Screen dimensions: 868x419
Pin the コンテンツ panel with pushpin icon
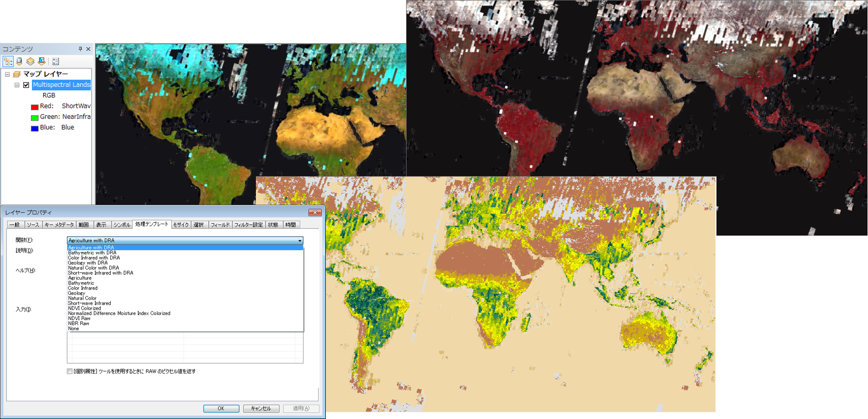[x=80, y=49]
